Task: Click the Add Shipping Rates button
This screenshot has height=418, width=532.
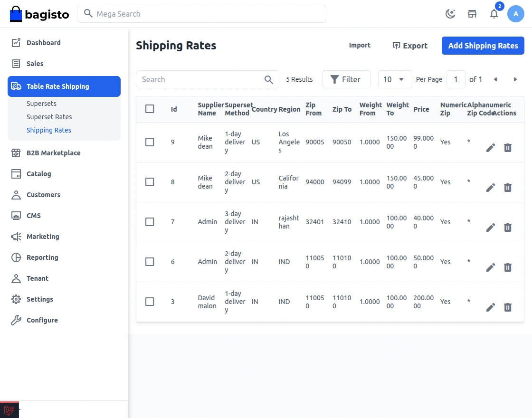Action: click(483, 46)
